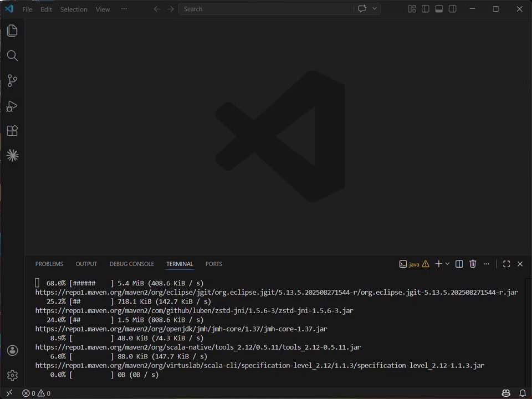532x399 pixels.
Task: Click the zstd-jni-1.5.6-3.jar URL
Action: (195, 310)
